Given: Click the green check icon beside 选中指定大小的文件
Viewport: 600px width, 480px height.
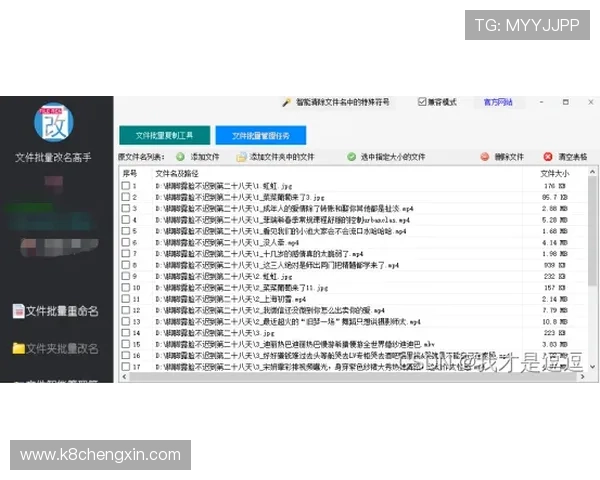Looking at the screenshot, I should click(x=351, y=157).
